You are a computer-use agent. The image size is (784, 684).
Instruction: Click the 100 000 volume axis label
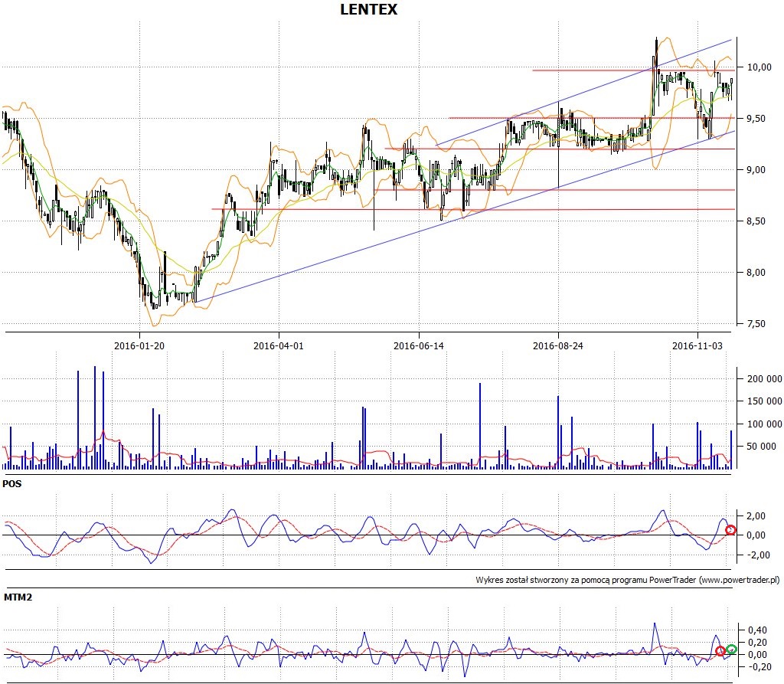[x=765, y=424]
